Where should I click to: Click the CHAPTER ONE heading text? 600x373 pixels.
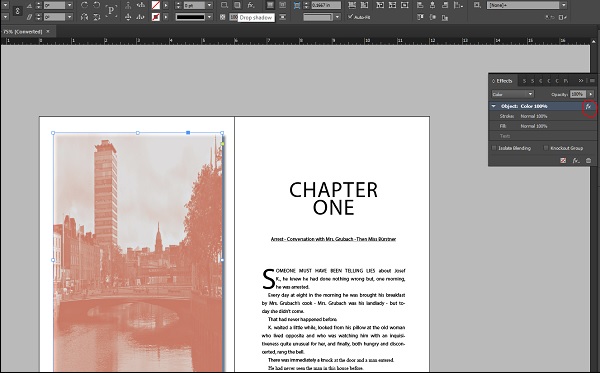tap(333, 199)
